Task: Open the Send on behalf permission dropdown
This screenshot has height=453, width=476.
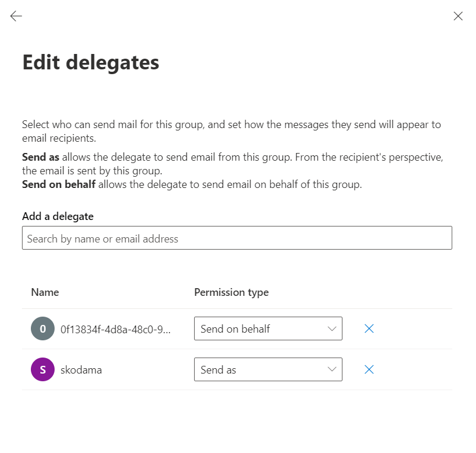Action: pos(268,328)
